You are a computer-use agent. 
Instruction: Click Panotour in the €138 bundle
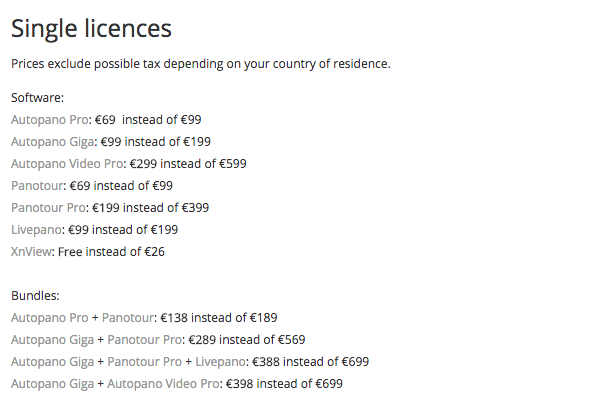(x=128, y=318)
